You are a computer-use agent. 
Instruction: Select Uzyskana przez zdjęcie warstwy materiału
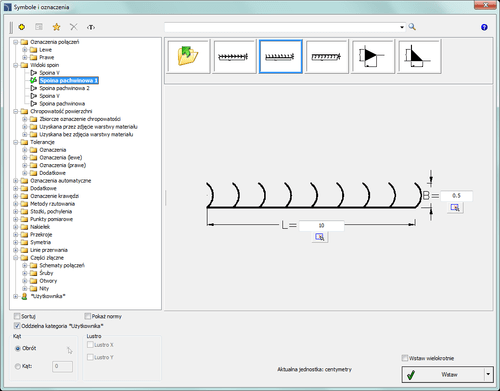pos(88,127)
